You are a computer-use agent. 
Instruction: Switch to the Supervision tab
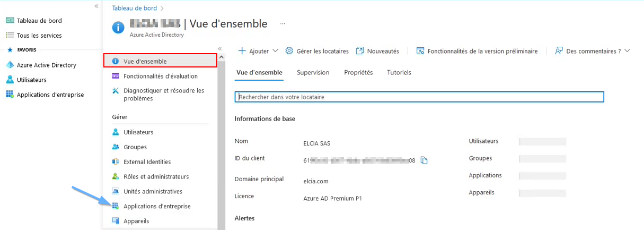click(x=313, y=72)
